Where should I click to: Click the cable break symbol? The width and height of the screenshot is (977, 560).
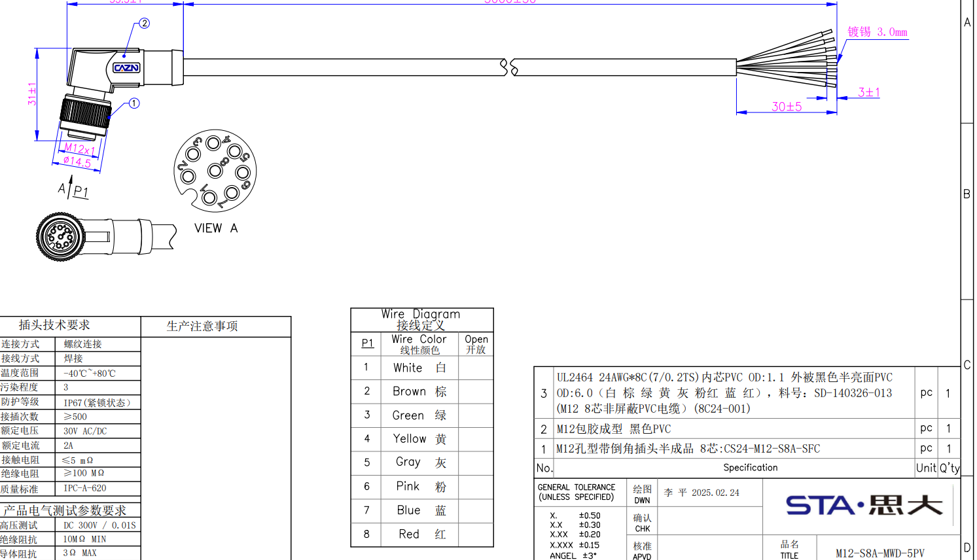(x=509, y=67)
